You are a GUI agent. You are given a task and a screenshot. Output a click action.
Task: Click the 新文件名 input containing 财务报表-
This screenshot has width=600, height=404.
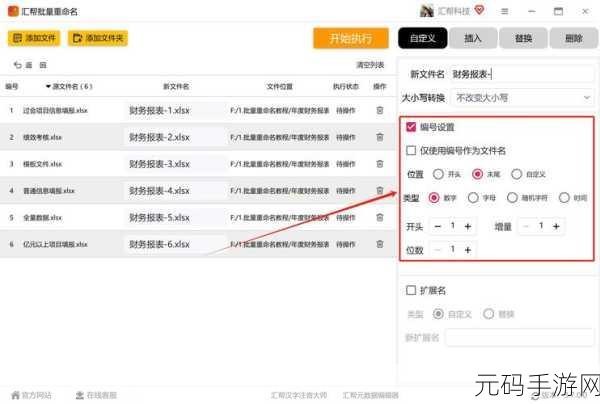pos(522,74)
